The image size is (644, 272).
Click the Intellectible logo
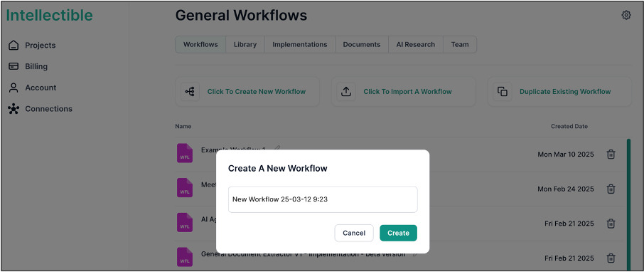click(49, 15)
